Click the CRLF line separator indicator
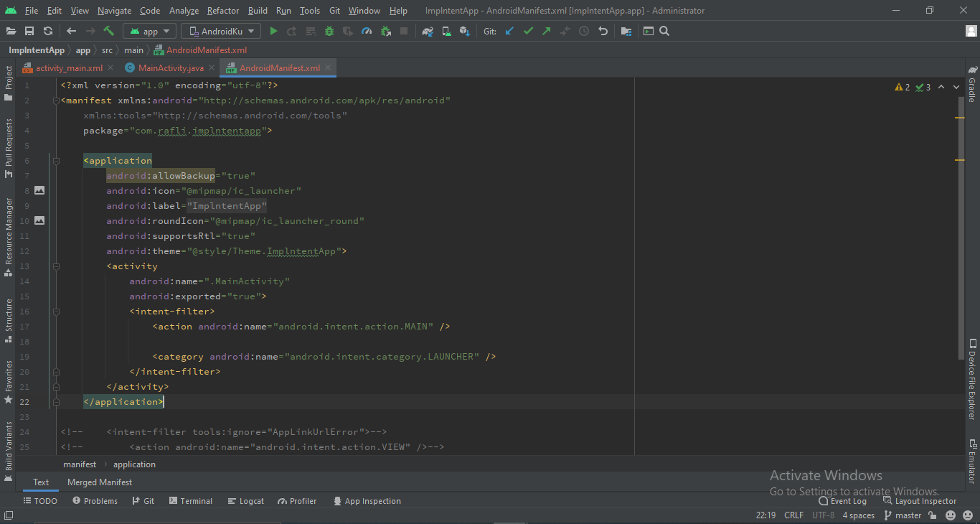The height and width of the screenshot is (524, 980). (794, 515)
